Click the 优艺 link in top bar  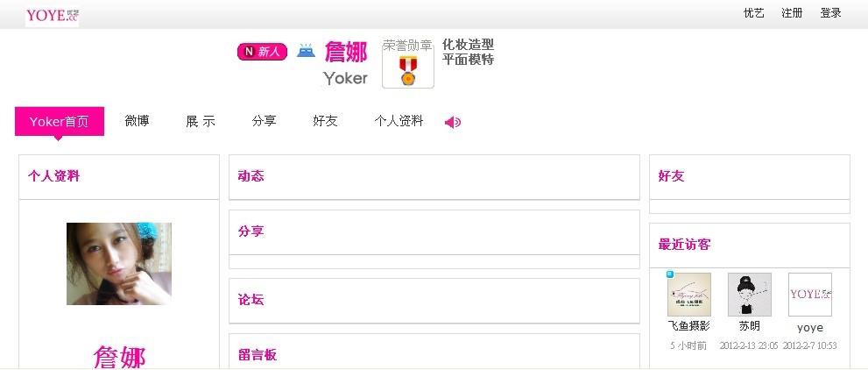[753, 13]
